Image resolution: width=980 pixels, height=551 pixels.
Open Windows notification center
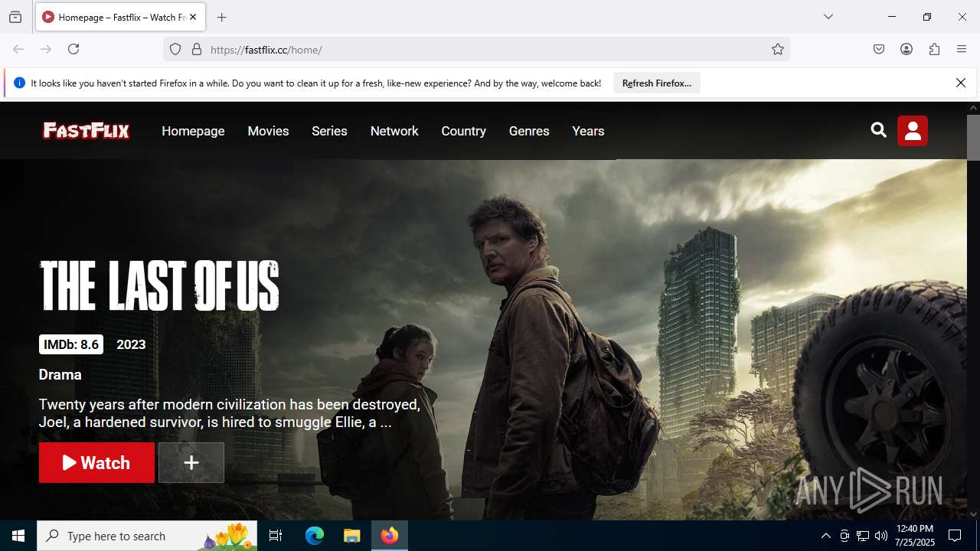955,536
